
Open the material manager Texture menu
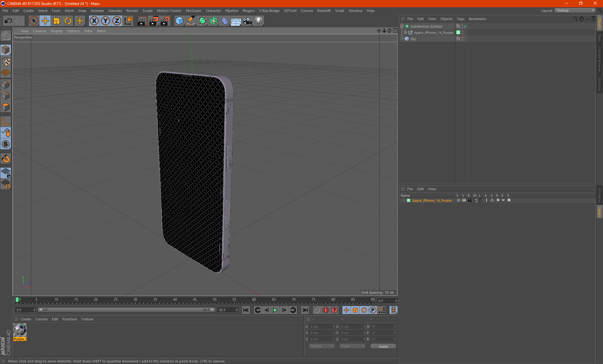(87, 319)
